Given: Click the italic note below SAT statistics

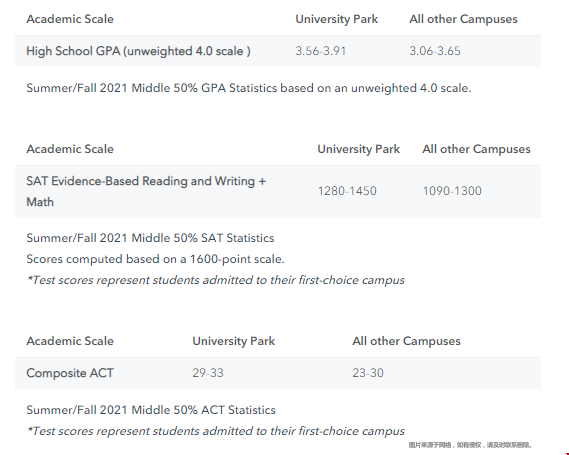Looking at the screenshot, I should coord(216,280).
